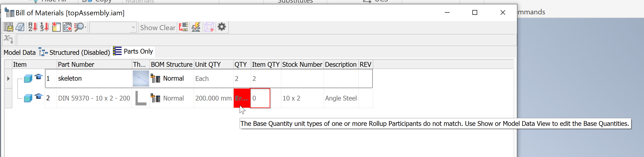Click the view options gear icon
This screenshot has height=157, width=644.
coord(222,27)
